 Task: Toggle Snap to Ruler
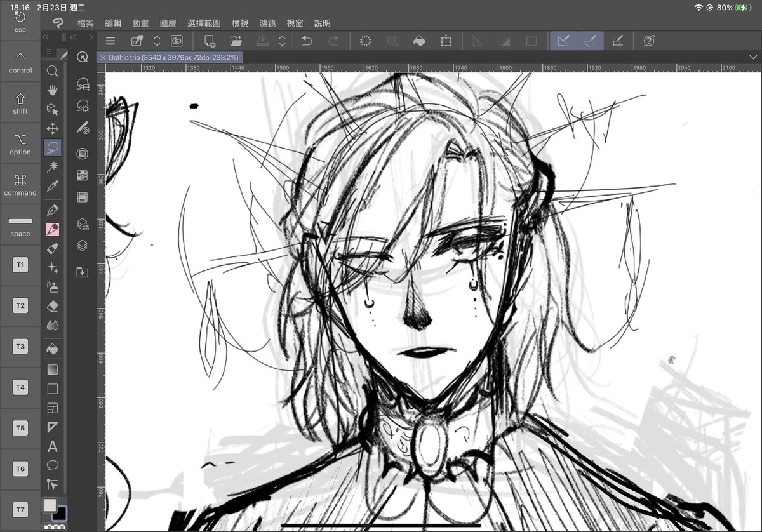(563, 41)
